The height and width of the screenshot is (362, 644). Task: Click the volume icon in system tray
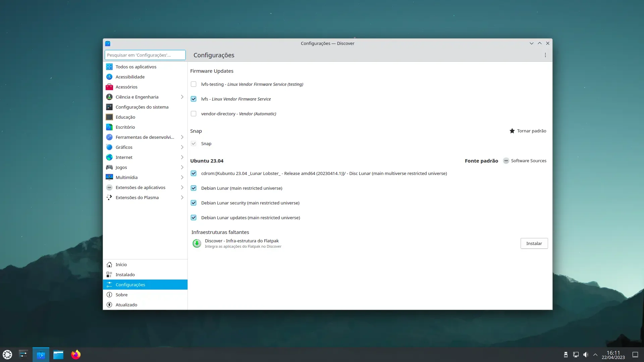tap(586, 355)
